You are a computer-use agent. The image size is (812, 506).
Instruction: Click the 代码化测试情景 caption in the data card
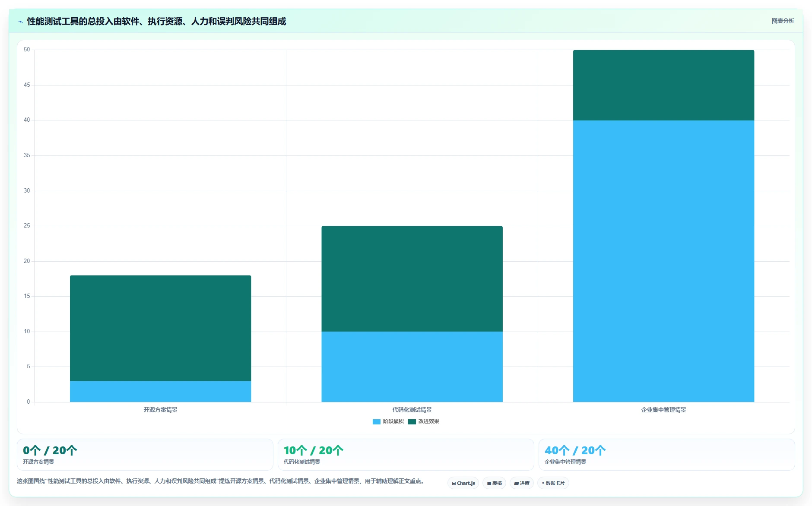[302, 462]
